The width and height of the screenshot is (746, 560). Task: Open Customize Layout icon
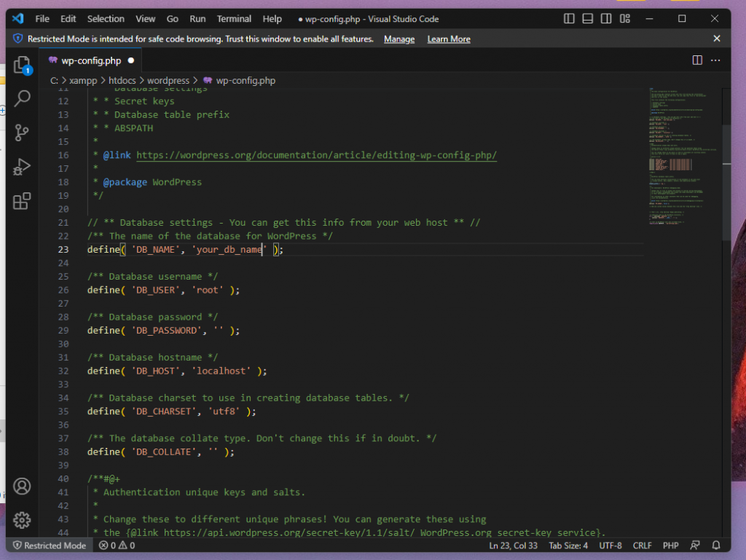coord(625,18)
